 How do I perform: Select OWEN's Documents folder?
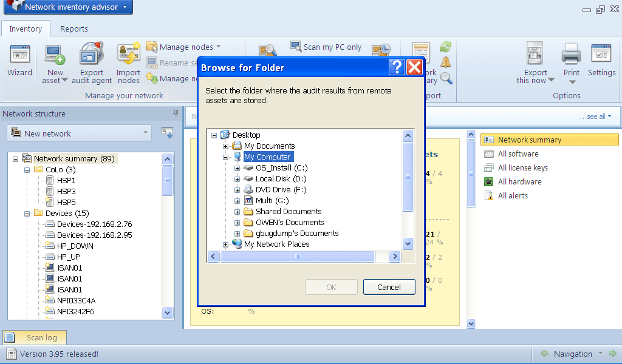click(x=290, y=222)
